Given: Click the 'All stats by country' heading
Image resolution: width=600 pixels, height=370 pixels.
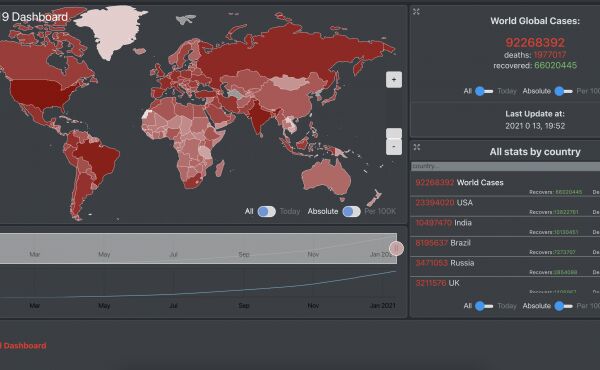Looking at the screenshot, I should point(535,152).
